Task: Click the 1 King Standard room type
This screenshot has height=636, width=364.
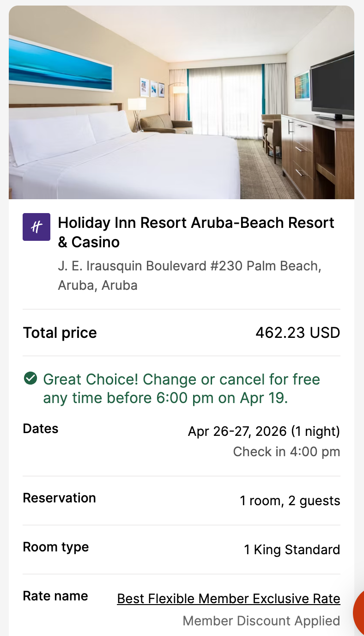Action: click(x=291, y=550)
